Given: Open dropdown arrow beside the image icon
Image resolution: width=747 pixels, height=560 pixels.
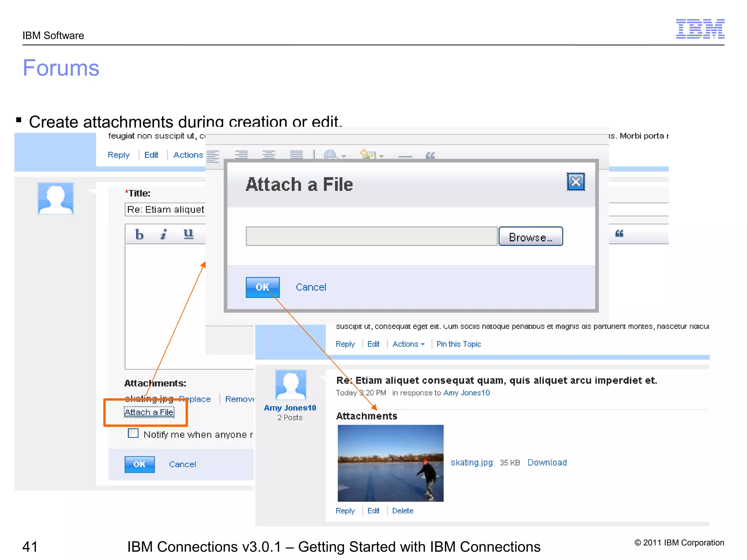Looking at the screenshot, I should point(382,156).
